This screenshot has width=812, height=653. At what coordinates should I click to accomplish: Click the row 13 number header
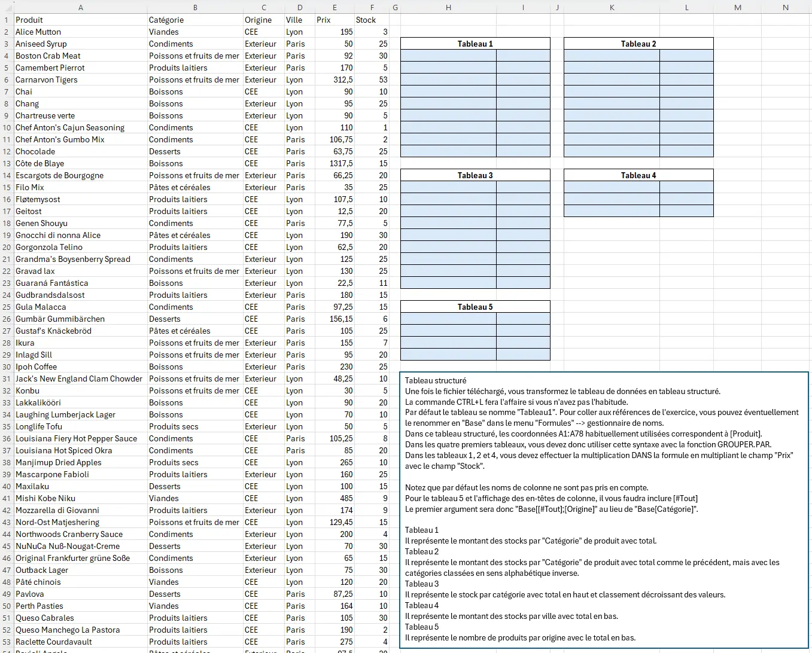(7, 163)
